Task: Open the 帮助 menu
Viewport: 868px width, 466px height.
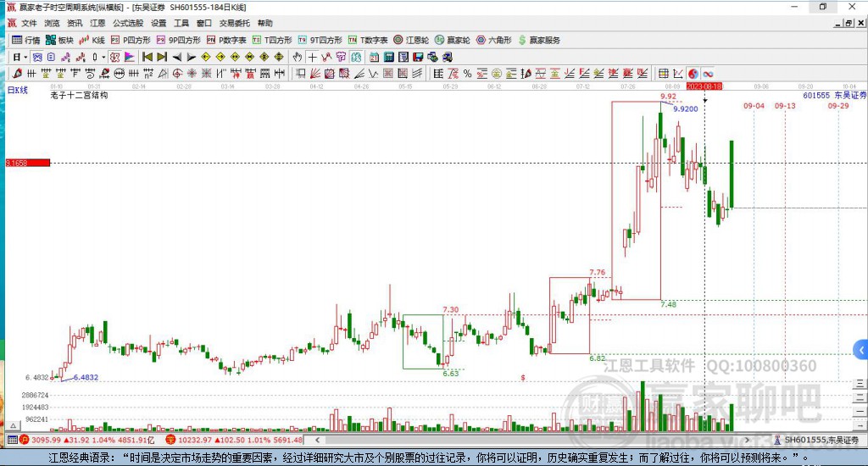Action: pyautogui.click(x=264, y=23)
